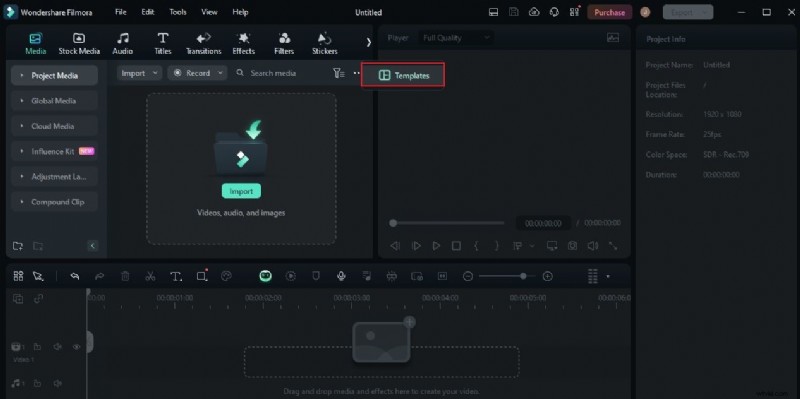Image resolution: width=800 pixels, height=399 pixels.
Task: Delete the selected clip
Action: (125, 276)
